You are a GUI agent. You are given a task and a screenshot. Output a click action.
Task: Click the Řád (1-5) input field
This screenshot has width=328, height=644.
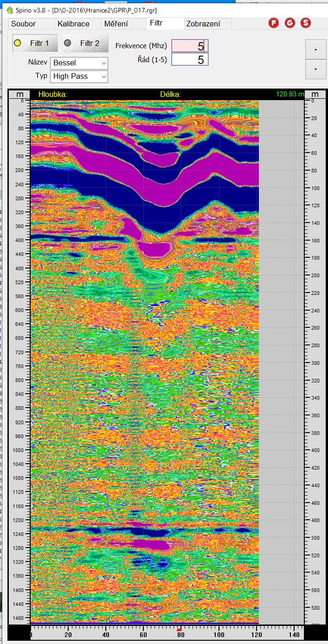(190, 59)
